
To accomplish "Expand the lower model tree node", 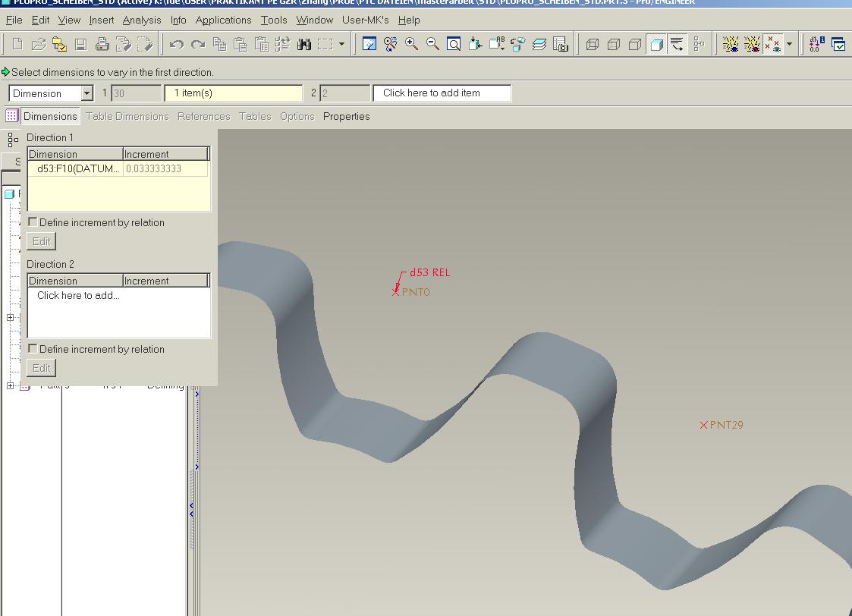I will [10, 385].
